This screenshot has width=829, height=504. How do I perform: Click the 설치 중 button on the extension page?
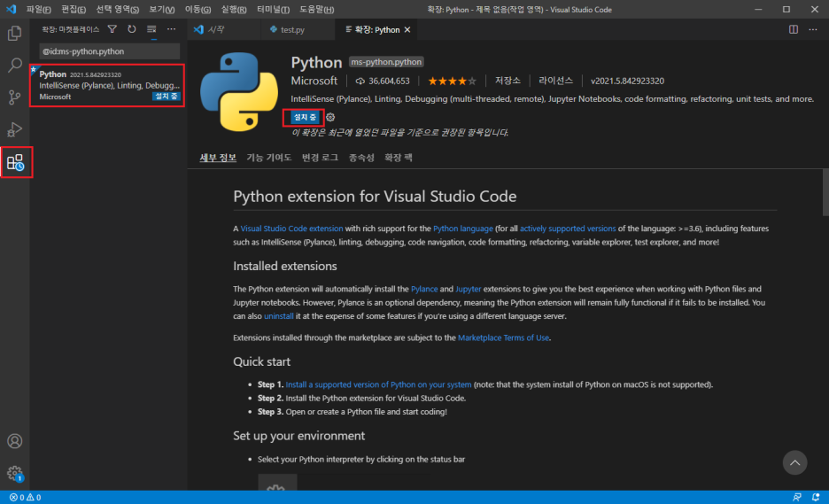(x=305, y=118)
